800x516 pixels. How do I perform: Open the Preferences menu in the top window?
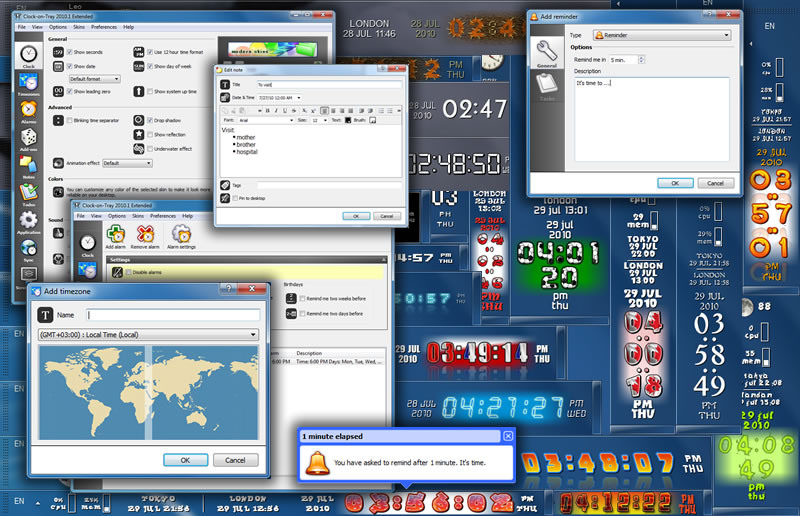click(x=103, y=27)
